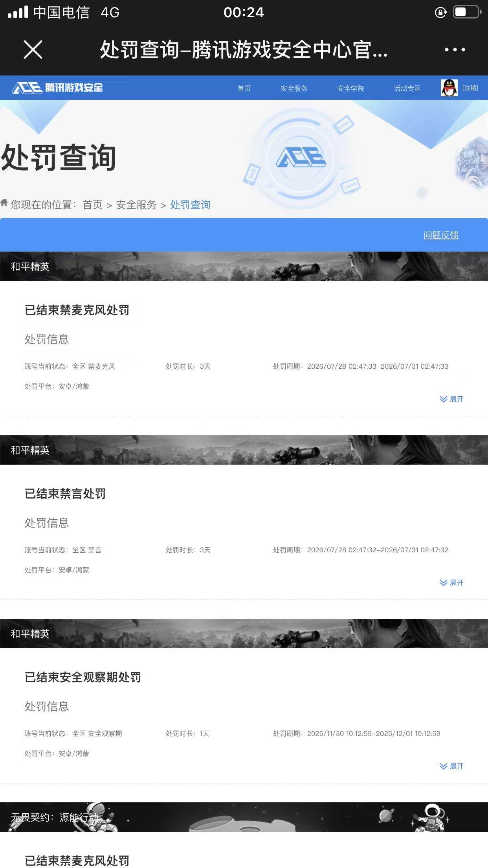Viewport: 488px width, 868px height.
Task: Click the home icon in breadcrumb
Action: tap(4, 203)
